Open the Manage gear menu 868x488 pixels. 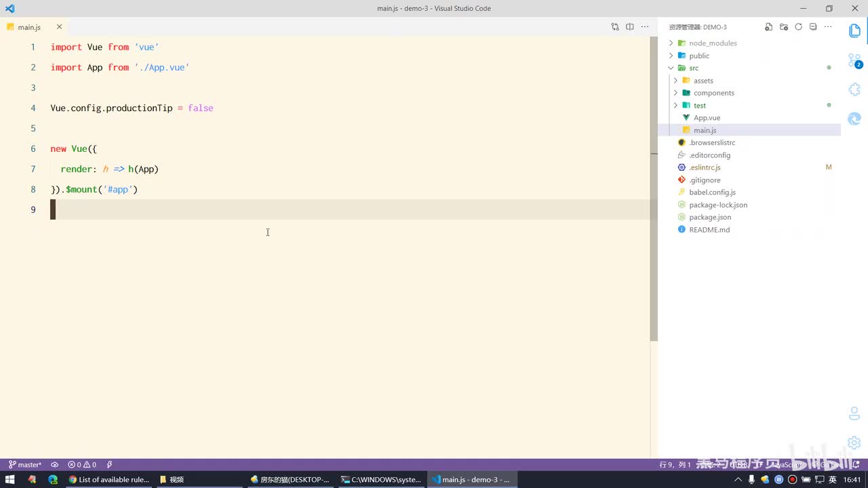pos(854,443)
